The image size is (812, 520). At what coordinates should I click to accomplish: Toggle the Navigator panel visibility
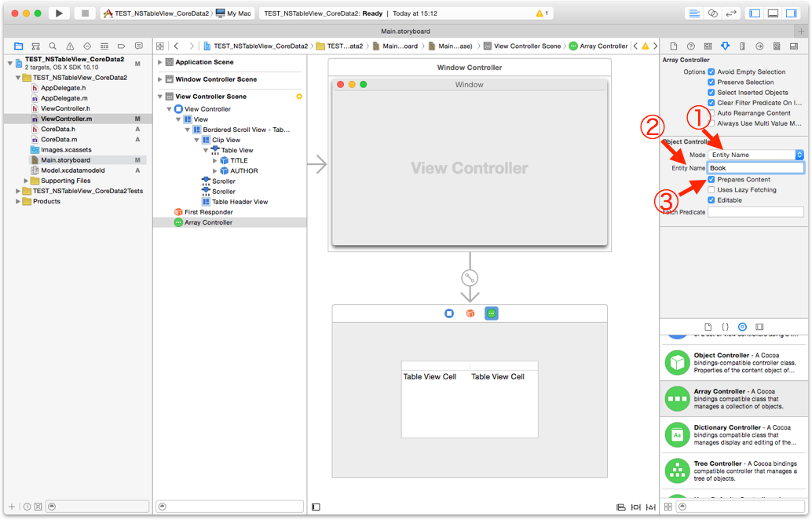[x=755, y=13]
